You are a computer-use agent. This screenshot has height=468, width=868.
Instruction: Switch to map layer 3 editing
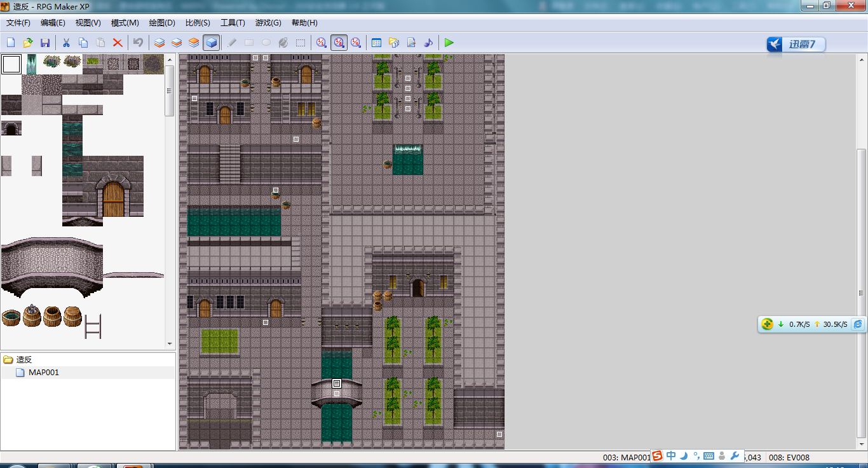pyautogui.click(x=194, y=43)
